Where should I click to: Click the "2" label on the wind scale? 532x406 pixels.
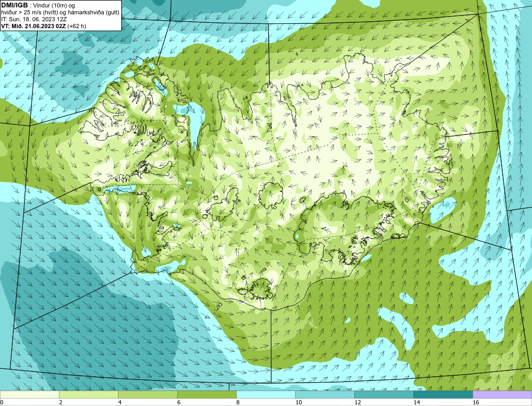tap(61, 402)
